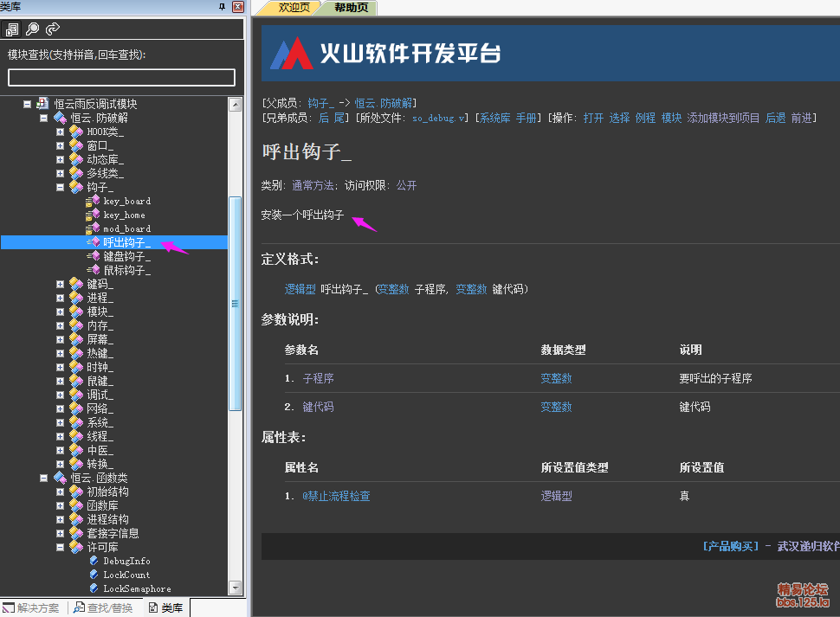
Task: Collapse the 钩子_ tree node
Action: click(x=60, y=187)
